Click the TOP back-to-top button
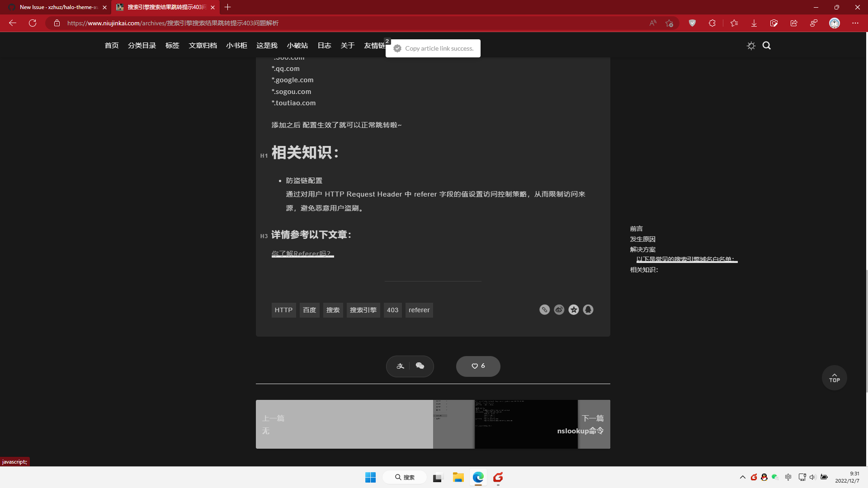Screen dimensions: 868x488 tap(834, 378)
